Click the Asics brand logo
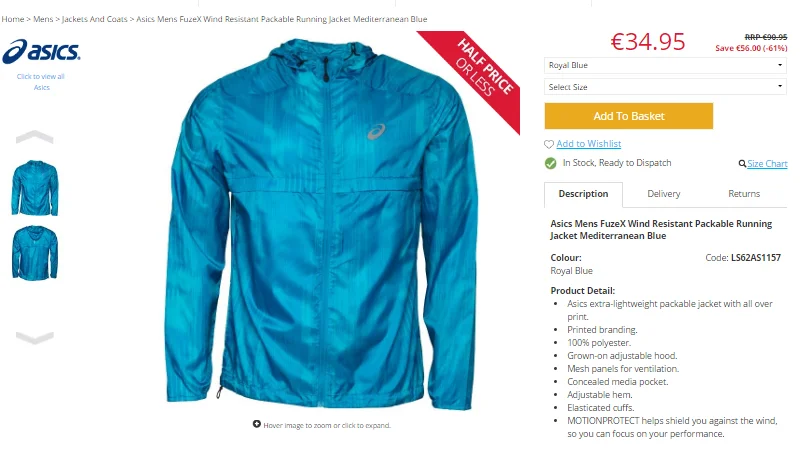The image size is (808, 458). click(41, 52)
